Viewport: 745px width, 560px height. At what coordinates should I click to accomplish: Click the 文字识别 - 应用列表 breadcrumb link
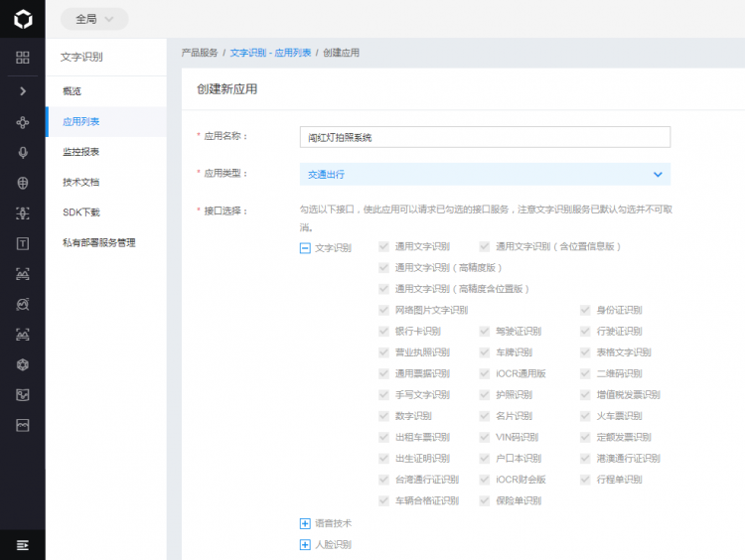coord(270,53)
